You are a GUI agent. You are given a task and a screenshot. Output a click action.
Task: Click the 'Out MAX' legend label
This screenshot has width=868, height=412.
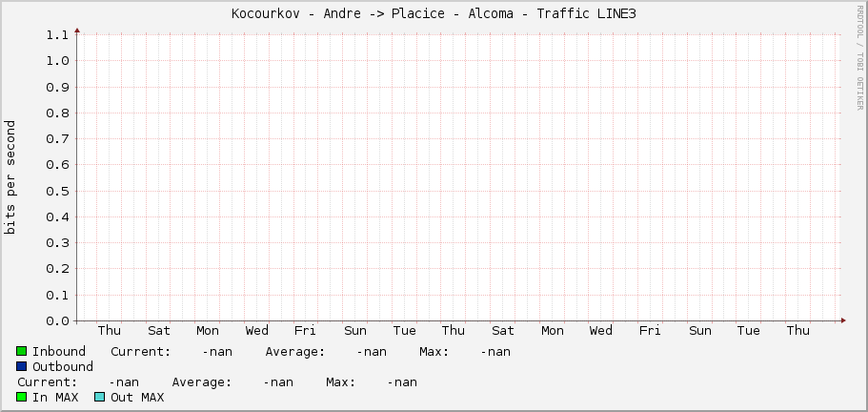pyautogui.click(x=137, y=397)
